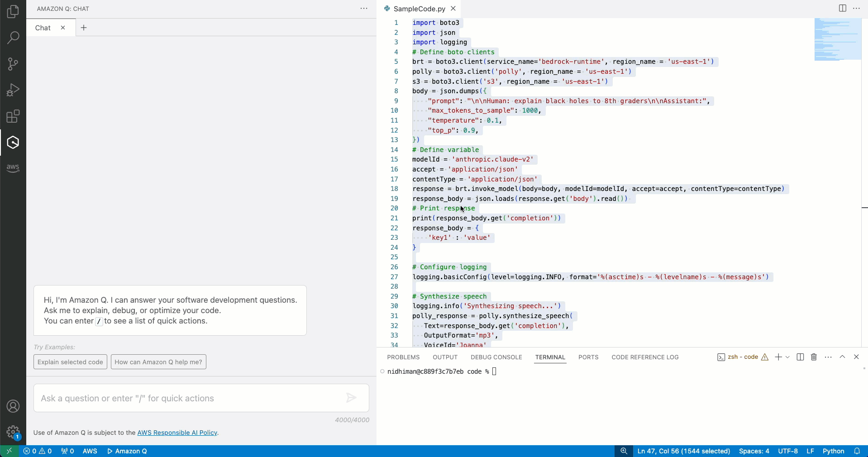
Task: Toggle panel maximize with chevron icon
Action: click(x=843, y=357)
